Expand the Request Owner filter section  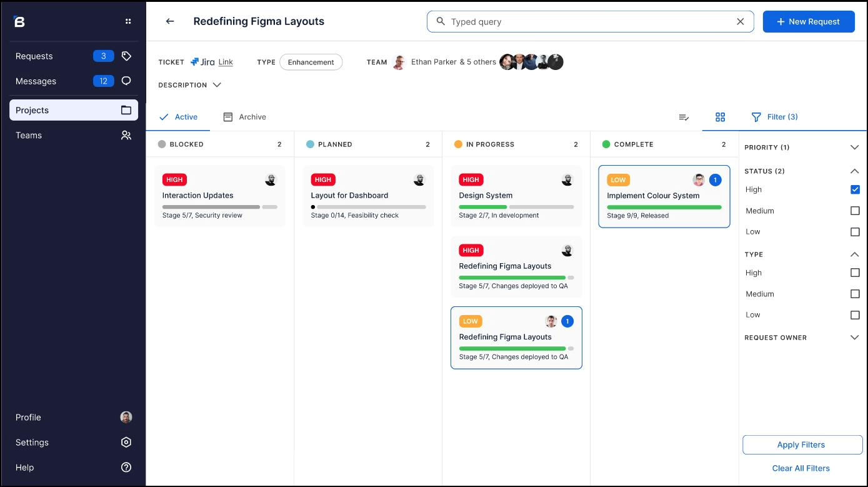(854, 338)
